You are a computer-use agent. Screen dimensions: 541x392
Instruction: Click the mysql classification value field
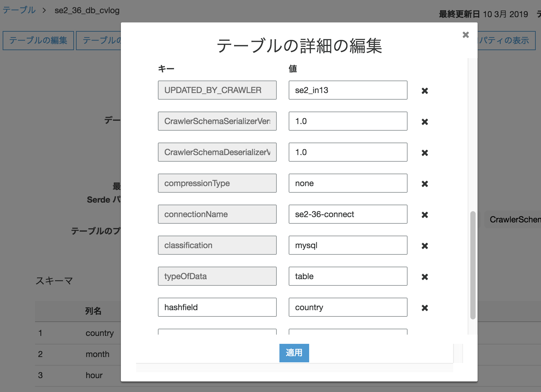click(x=347, y=245)
